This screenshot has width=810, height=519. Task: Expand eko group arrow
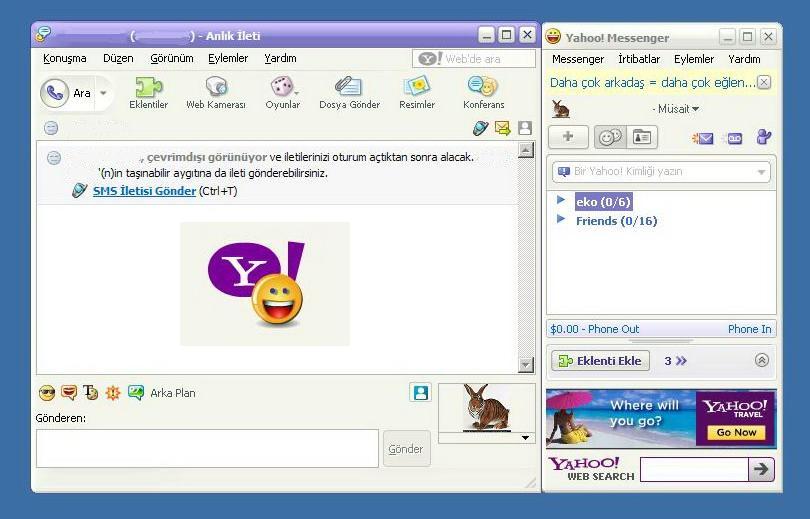[561, 200]
